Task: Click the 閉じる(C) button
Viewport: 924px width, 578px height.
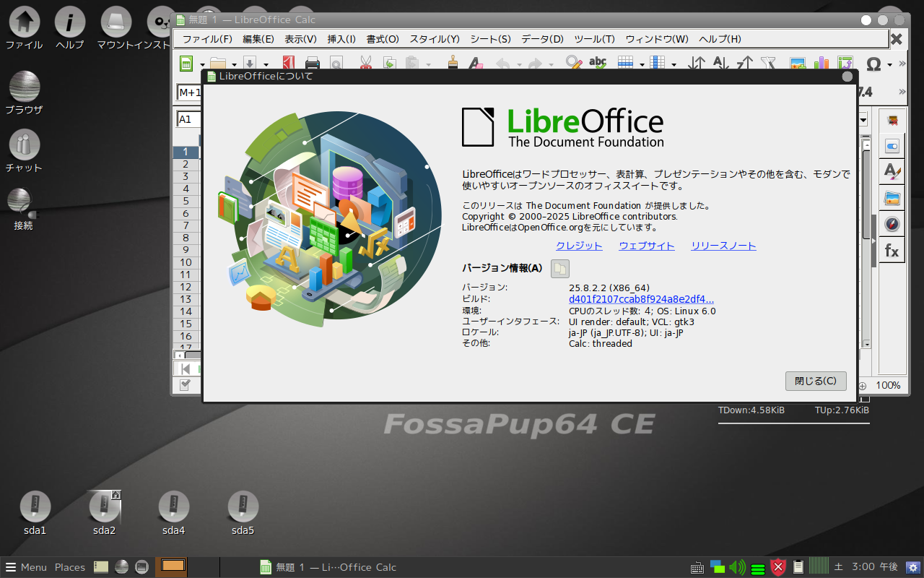Action: coord(815,381)
